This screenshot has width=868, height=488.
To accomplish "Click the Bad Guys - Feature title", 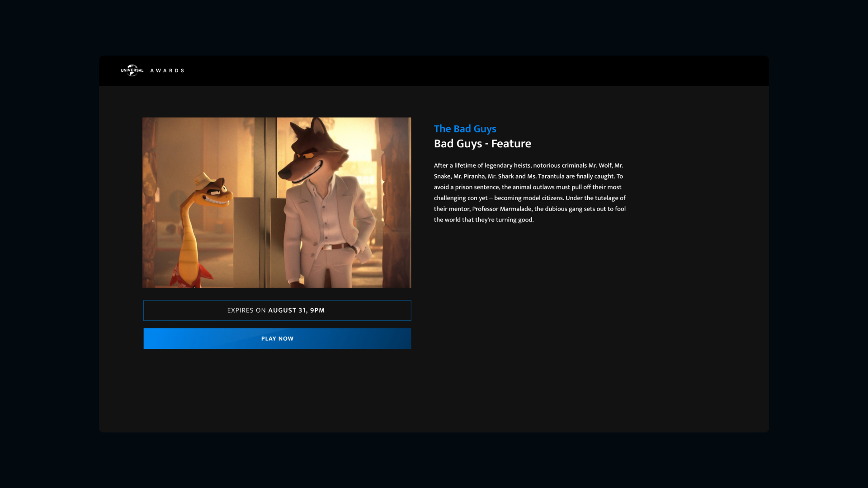I will pos(482,144).
